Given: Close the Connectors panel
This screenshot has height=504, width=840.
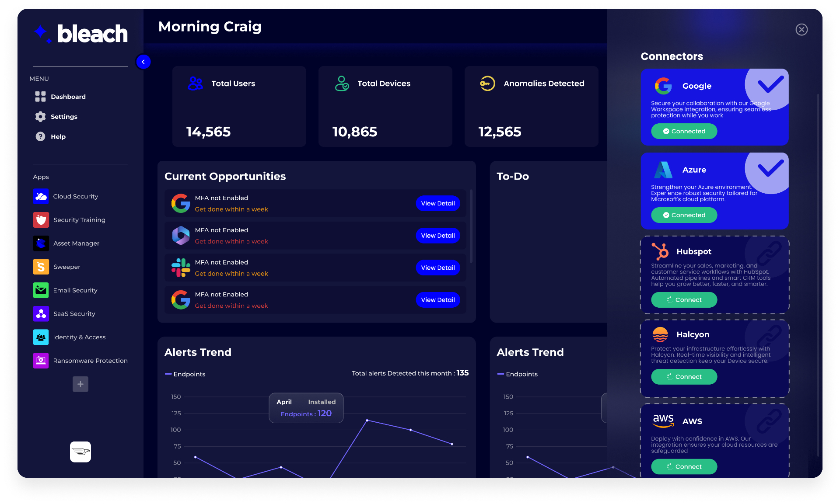Looking at the screenshot, I should click(801, 30).
